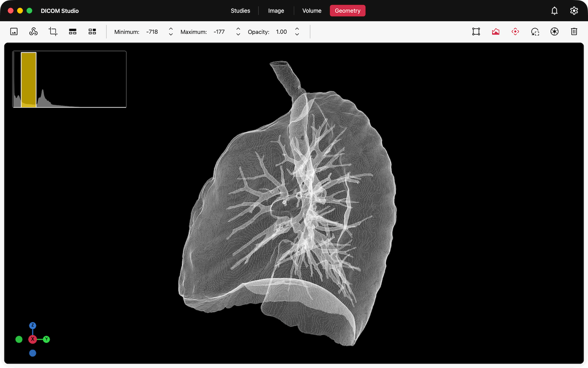The height and width of the screenshot is (368, 588).
Task: Click the 'Opacity:' label
Action: (258, 32)
